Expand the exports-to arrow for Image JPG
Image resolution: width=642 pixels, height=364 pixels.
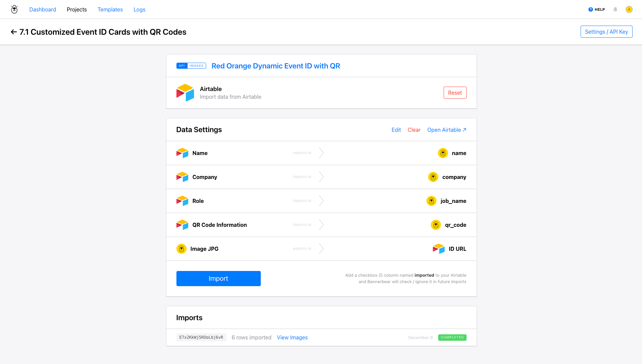tap(321, 248)
